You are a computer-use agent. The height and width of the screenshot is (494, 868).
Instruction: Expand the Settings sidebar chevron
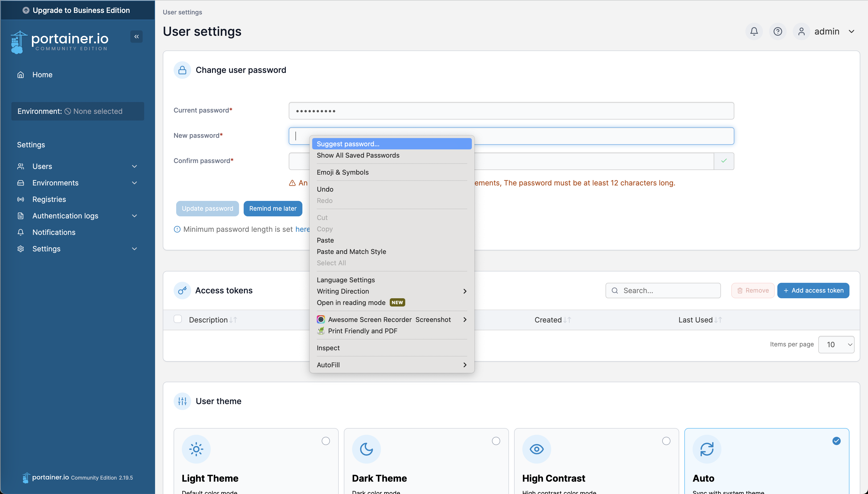pyautogui.click(x=134, y=249)
